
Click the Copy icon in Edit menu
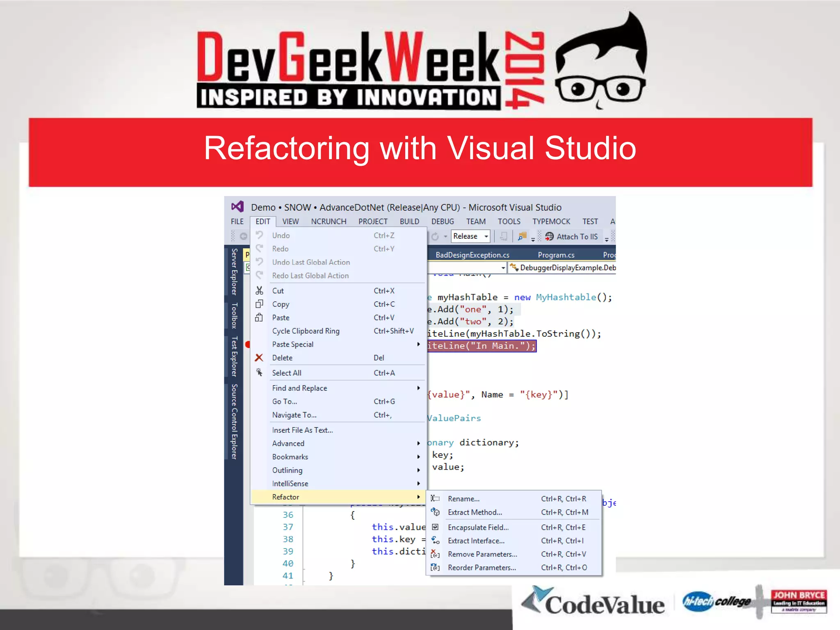click(x=259, y=304)
